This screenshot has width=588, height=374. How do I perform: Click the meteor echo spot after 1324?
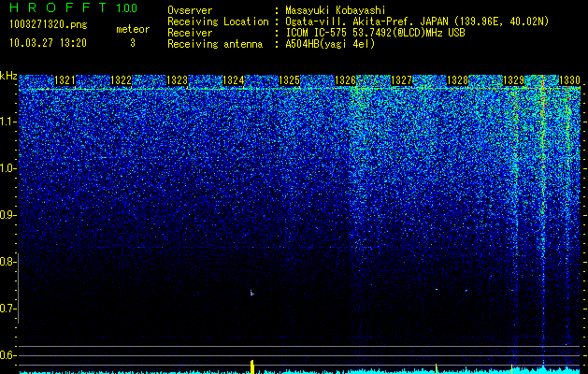point(252,293)
